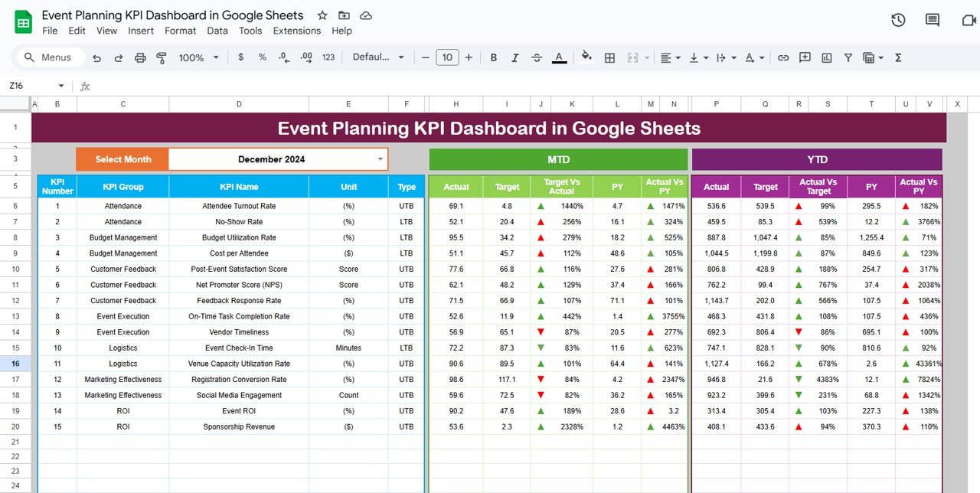Open version history clock icon

tap(899, 21)
